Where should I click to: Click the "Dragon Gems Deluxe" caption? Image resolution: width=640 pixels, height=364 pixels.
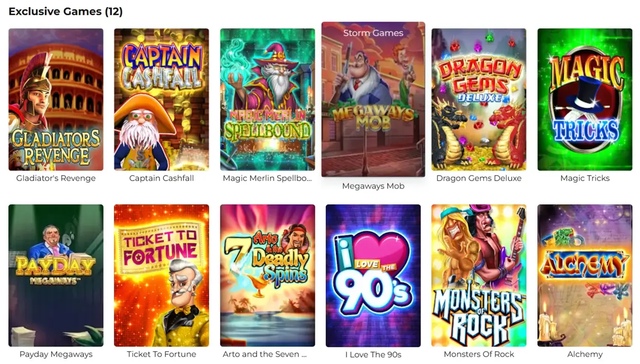click(479, 178)
